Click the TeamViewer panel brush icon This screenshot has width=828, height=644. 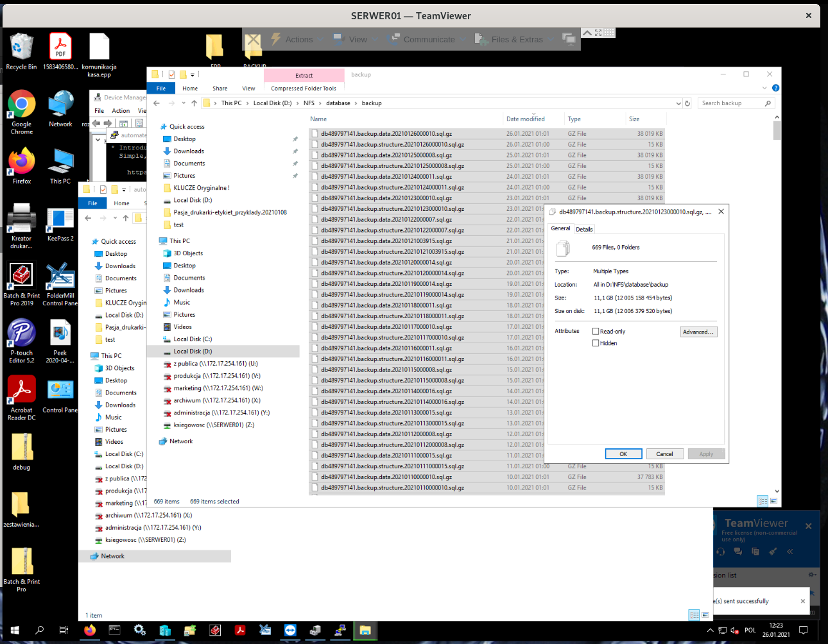pos(773,552)
